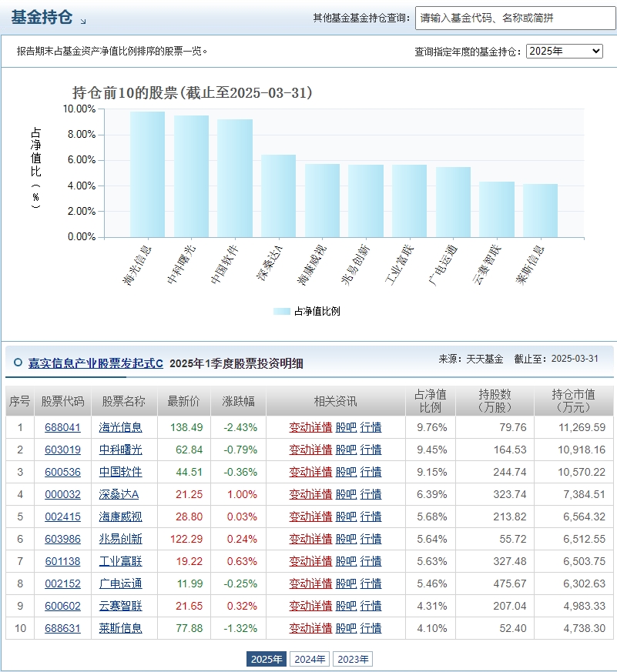The image size is (617, 672).
Task: Open 股吧 for 海光信息 row
Action: tap(346, 427)
